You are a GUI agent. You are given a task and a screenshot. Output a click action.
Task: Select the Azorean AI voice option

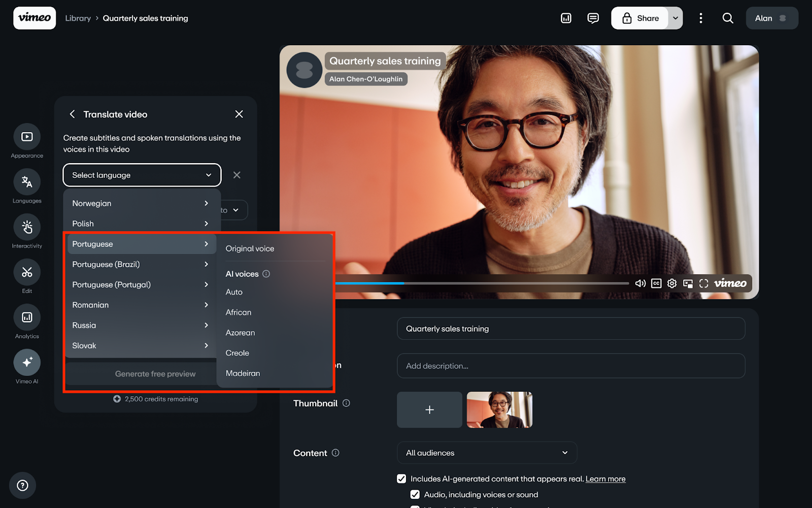(240, 333)
